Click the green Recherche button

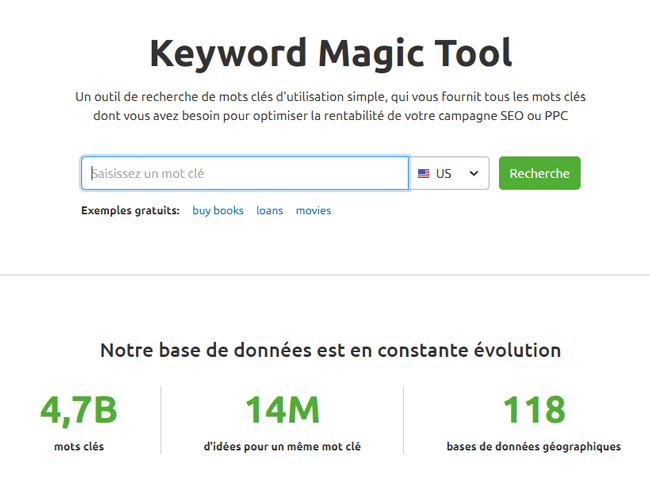coord(539,173)
